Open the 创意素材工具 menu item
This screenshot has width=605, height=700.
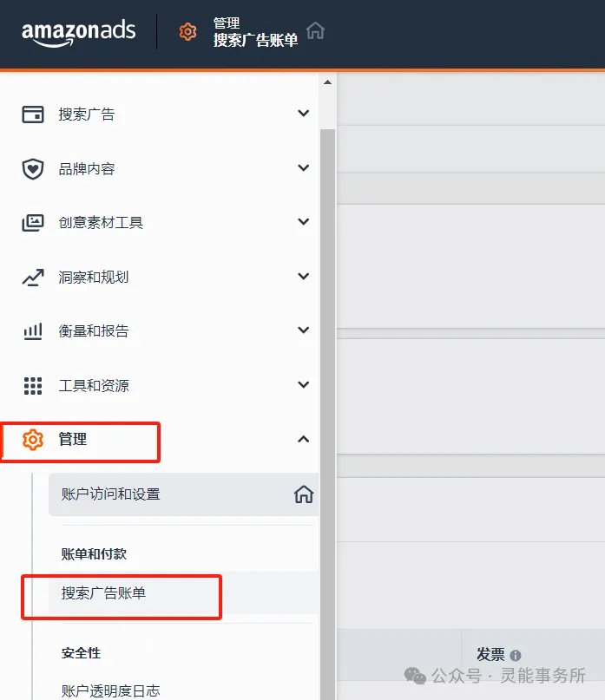click(x=101, y=223)
